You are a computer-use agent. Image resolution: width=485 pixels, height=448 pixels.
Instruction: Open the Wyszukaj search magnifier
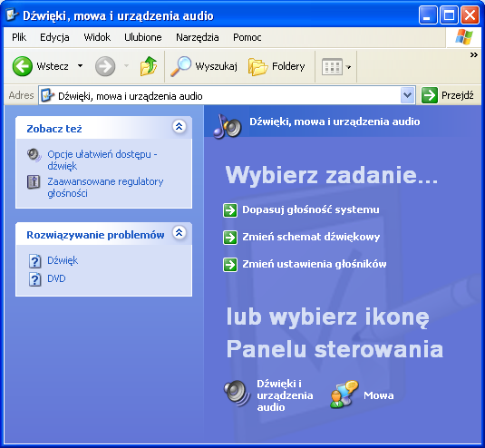click(x=181, y=66)
